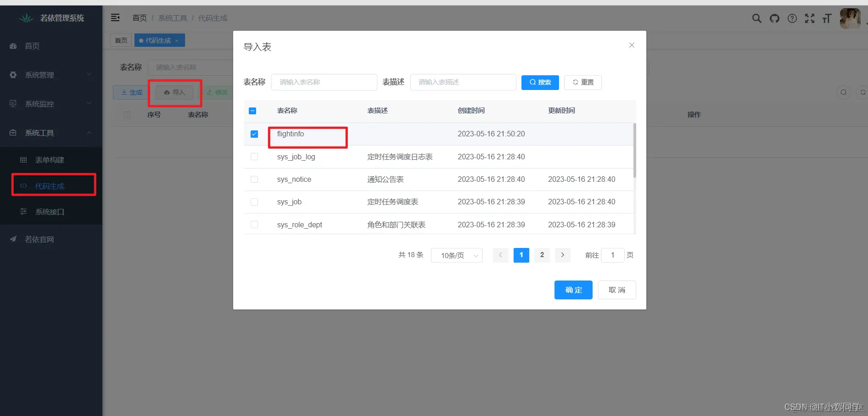Viewport: 868px width, 416px height.
Task: Uncheck the flightinfo table checkbox
Action: tap(254, 134)
